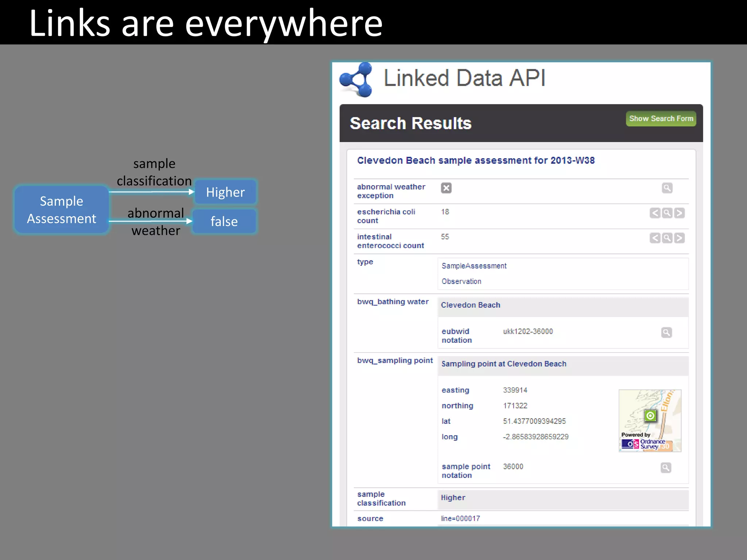This screenshot has width=747, height=560.
Task: Open the SampleAssessment type link
Action: click(474, 266)
